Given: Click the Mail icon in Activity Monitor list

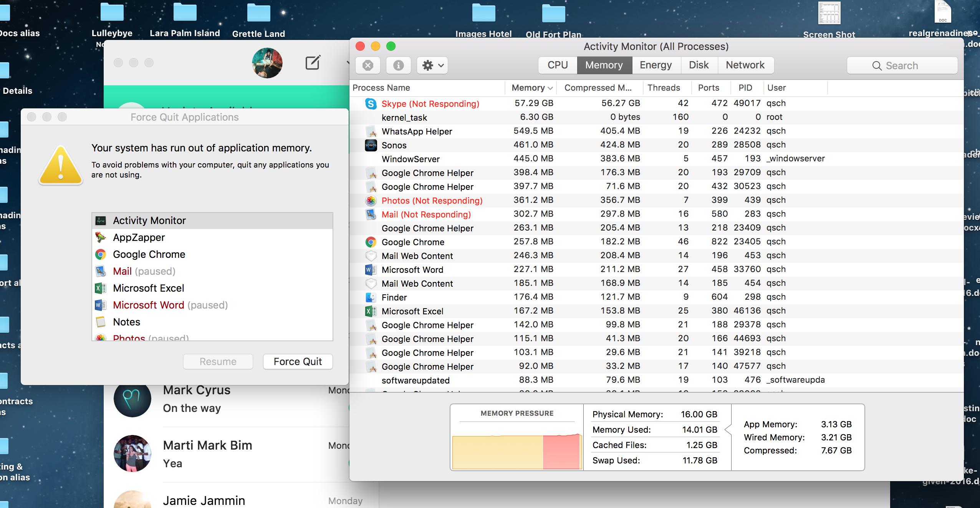Looking at the screenshot, I should pos(371,214).
